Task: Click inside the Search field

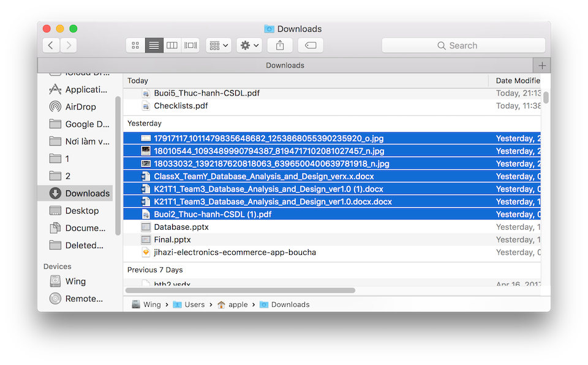Action: tap(463, 45)
